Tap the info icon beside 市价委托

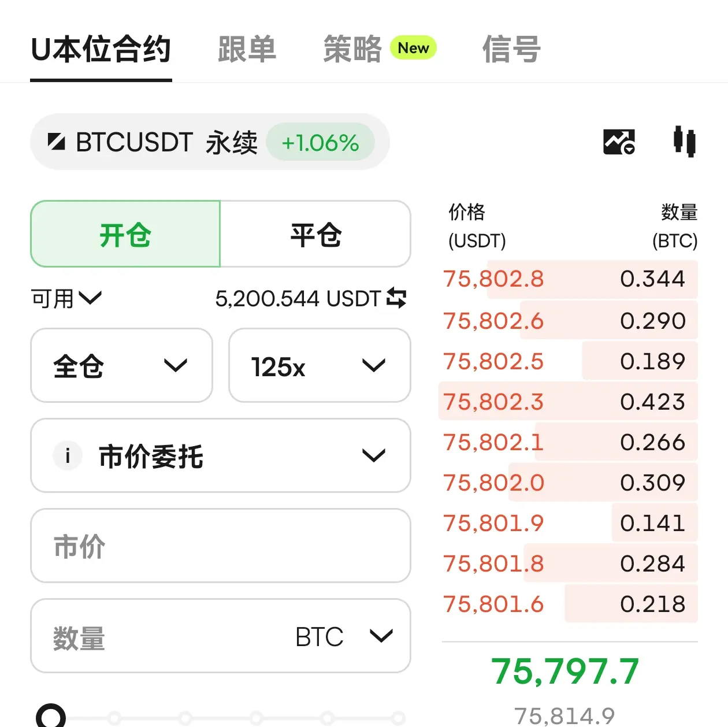point(68,456)
